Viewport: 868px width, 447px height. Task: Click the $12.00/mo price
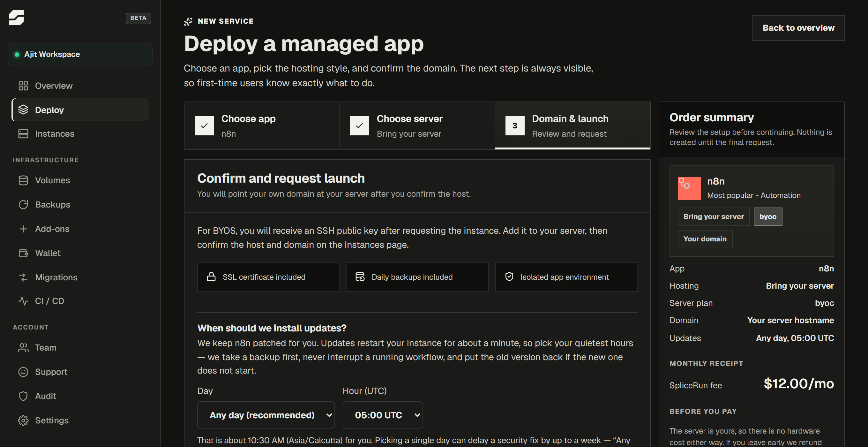point(798,384)
